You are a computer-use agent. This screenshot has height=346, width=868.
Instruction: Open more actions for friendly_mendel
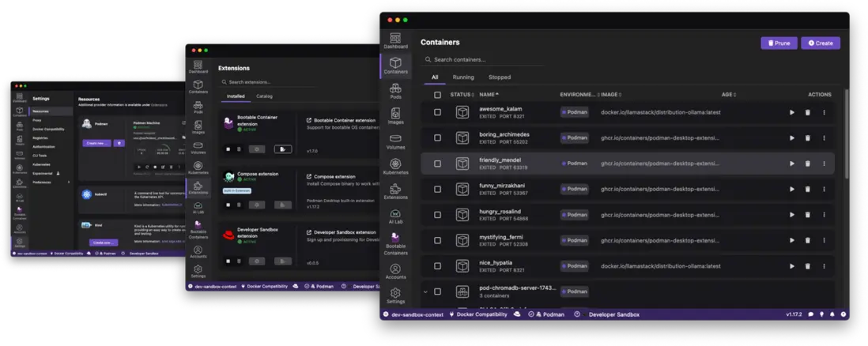824,164
